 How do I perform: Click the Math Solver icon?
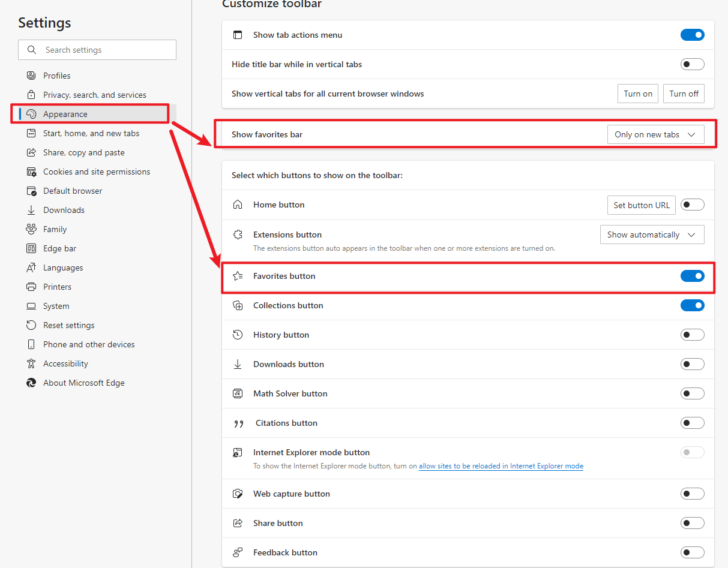(x=238, y=393)
